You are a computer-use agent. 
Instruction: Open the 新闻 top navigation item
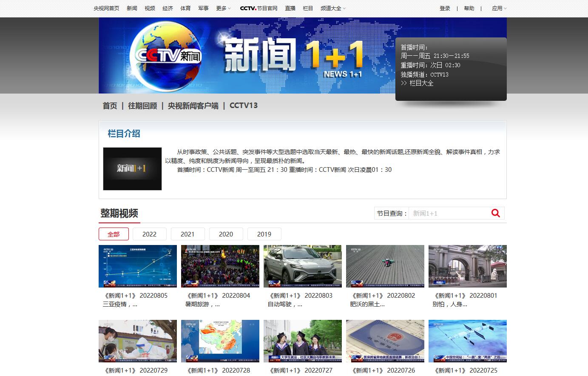pos(132,9)
